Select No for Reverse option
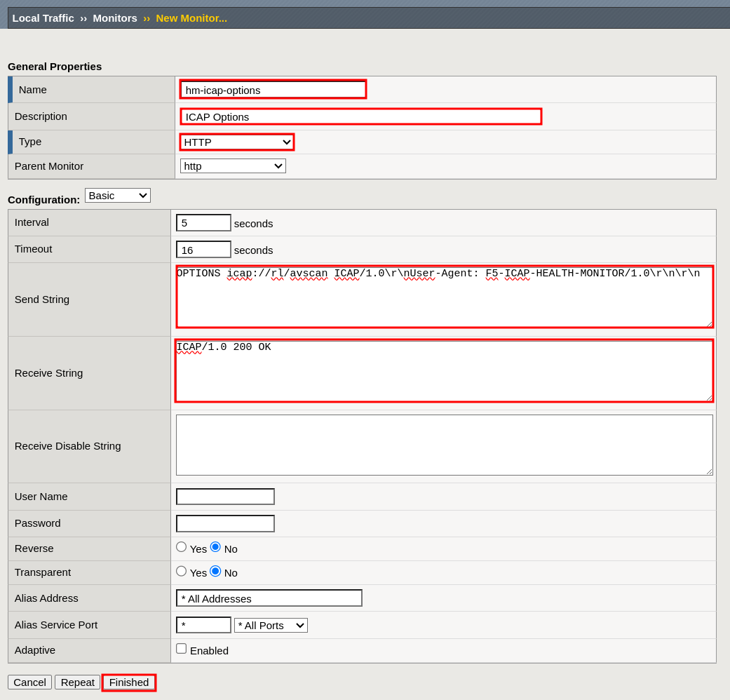The image size is (730, 700). tap(215, 547)
